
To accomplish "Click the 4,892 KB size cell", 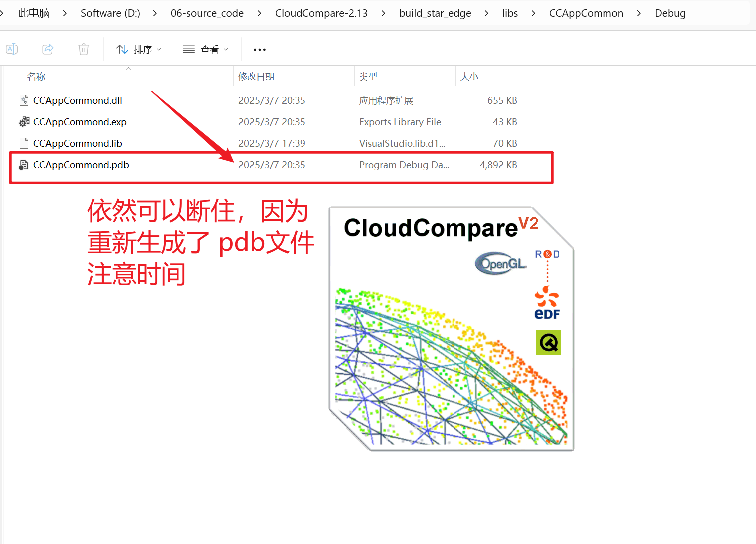I will coord(498,165).
